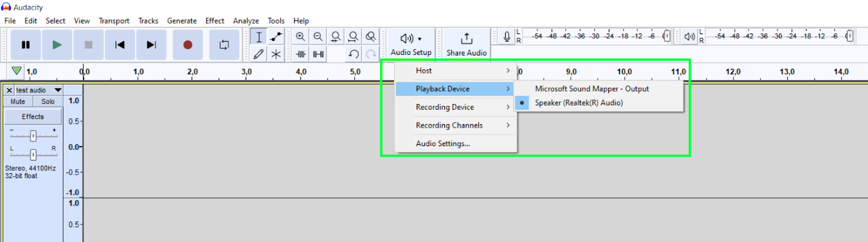Open the Tracks menu
This screenshot has width=868, height=242.
pyautogui.click(x=148, y=21)
